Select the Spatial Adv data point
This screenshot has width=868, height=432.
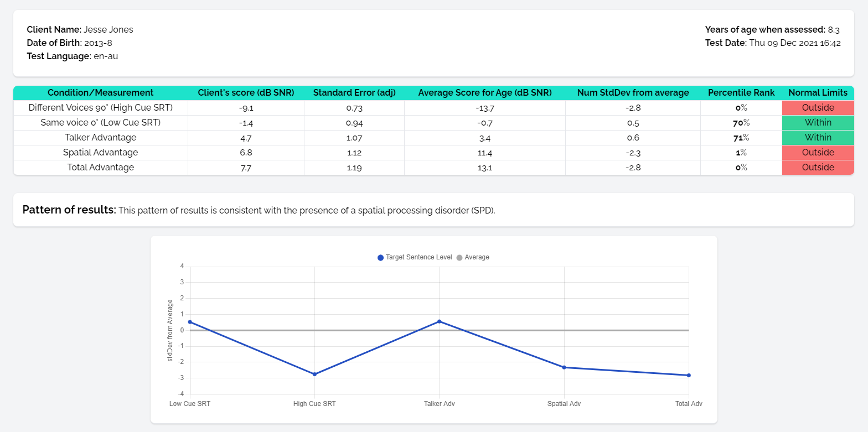[x=564, y=367]
